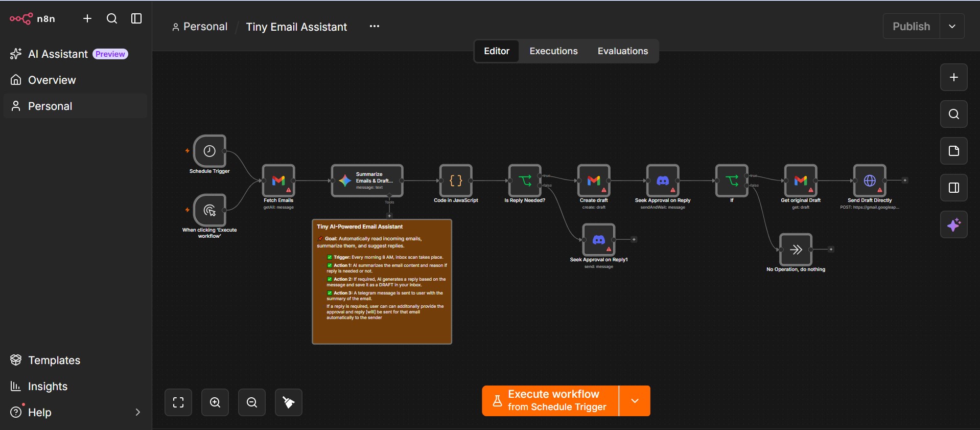
Task: Collapse the sidebar panel icon
Action: coord(136,18)
